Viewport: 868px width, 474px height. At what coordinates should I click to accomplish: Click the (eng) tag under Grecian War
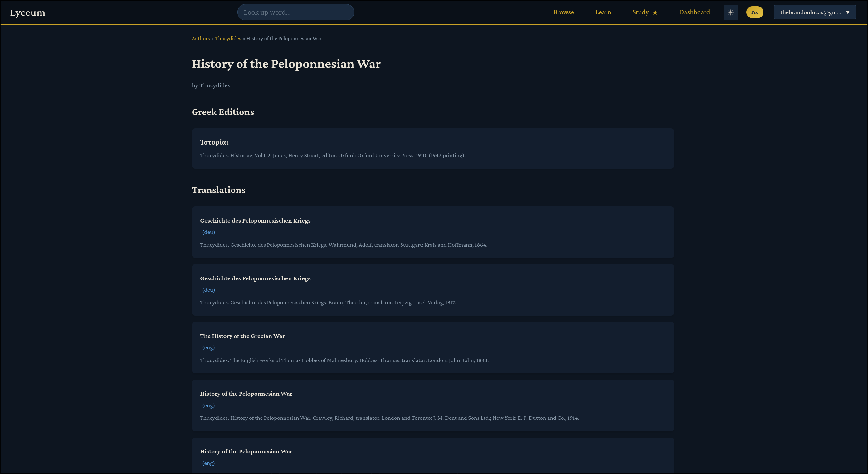click(208, 347)
